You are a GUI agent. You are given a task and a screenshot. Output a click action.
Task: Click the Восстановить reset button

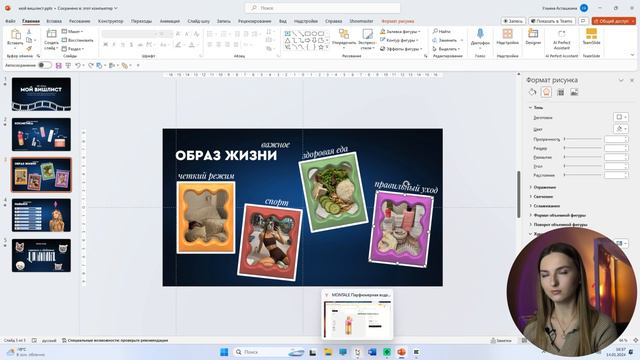click(x=78, y=40)
